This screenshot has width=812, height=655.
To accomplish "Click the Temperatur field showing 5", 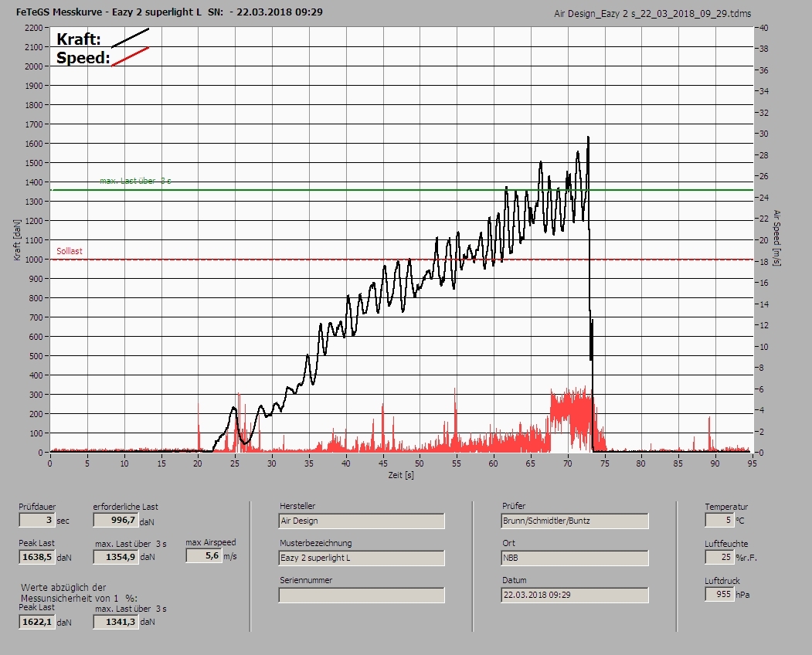I will [x=719, y=520].
